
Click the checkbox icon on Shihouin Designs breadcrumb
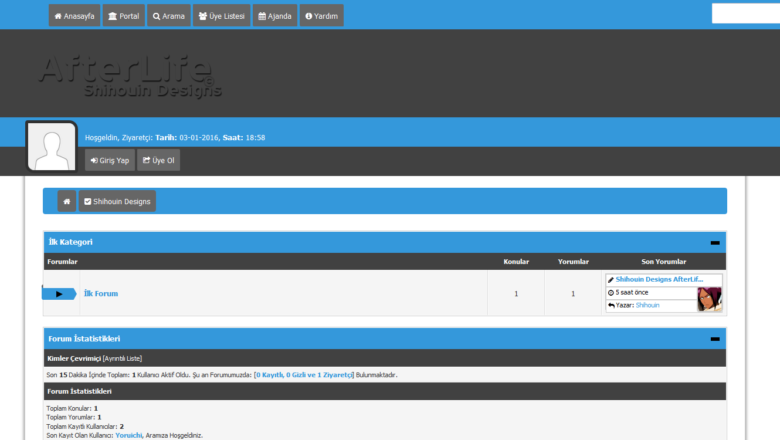[88, 201]
